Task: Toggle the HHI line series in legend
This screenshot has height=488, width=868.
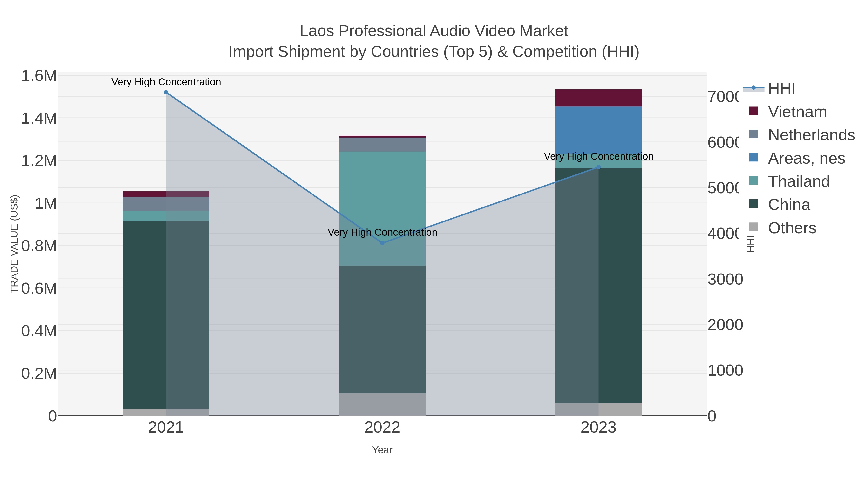Action: pos(769,89)
